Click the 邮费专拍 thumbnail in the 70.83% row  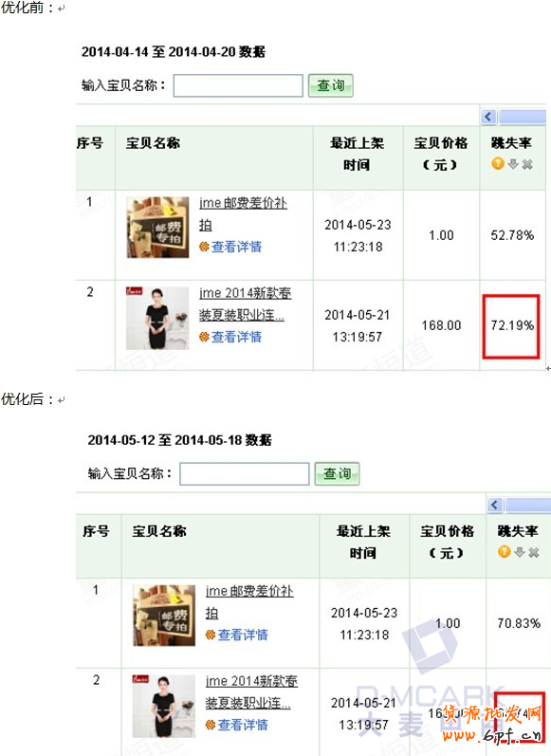[164, 616]
